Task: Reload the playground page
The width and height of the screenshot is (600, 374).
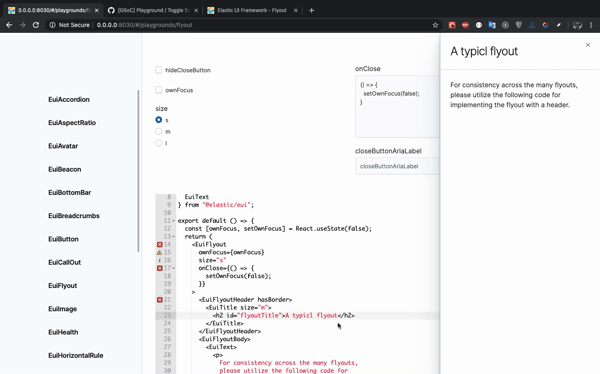Action: 36,25
